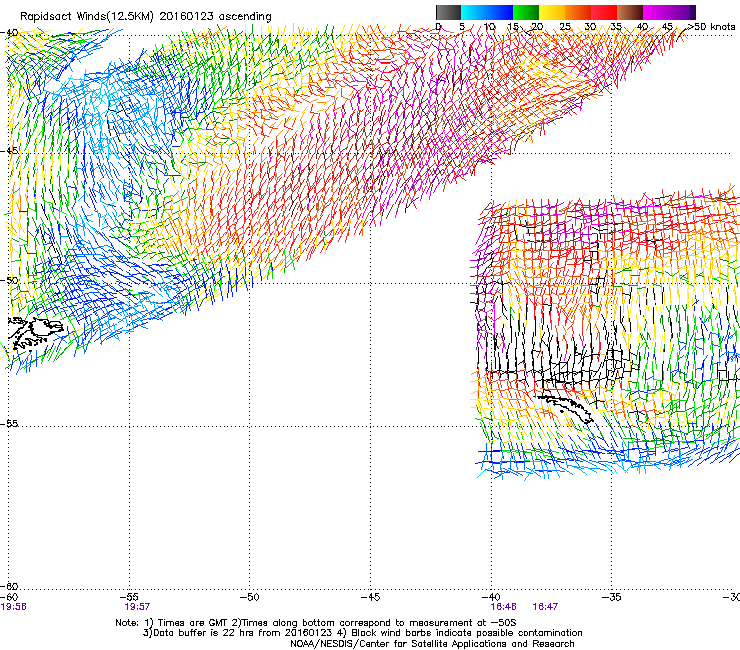Click the purple timestamp beneath the -60 longitude

(13, 607)
